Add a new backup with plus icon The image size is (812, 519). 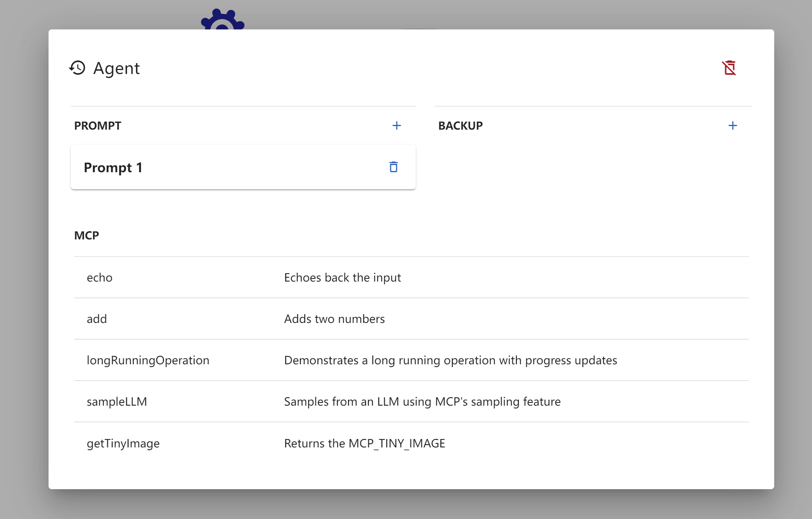click(x=732, y=126)
